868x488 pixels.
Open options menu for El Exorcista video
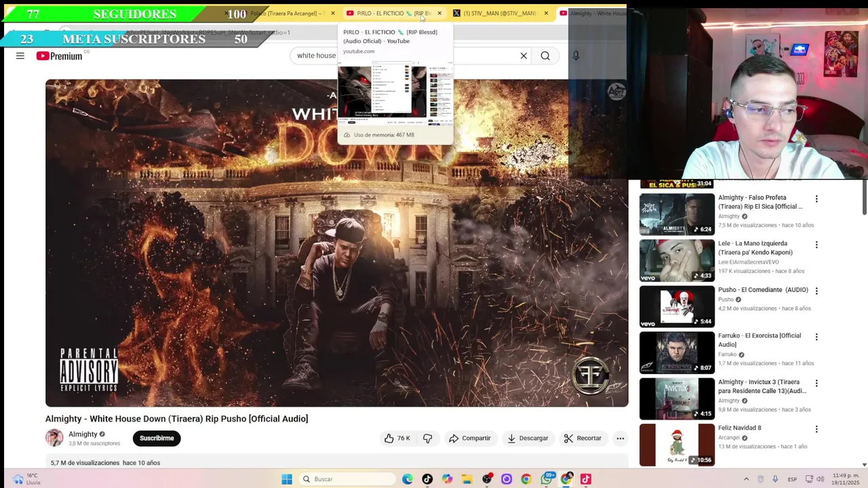816,337
